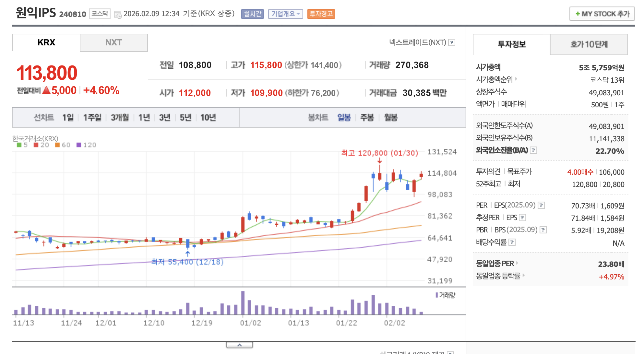
Task: Open help icon for PER EPS(2025.09)
Action: point(541,205)
